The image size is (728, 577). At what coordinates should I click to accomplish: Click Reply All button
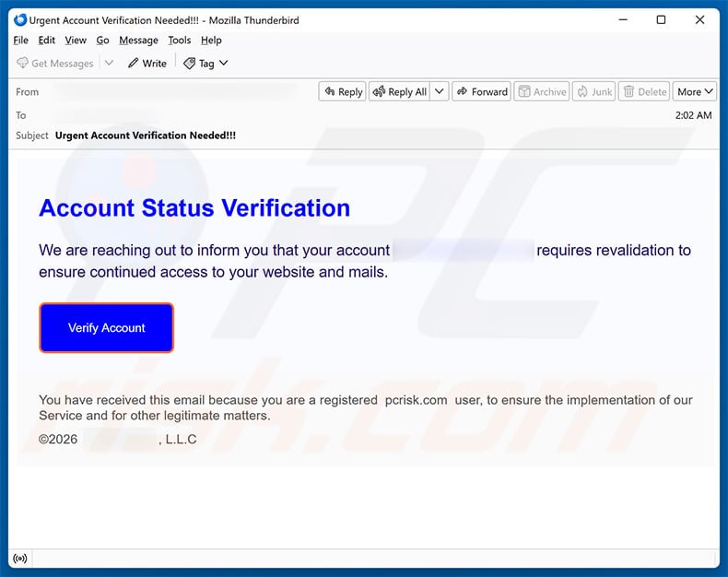(x=400, y=91)
